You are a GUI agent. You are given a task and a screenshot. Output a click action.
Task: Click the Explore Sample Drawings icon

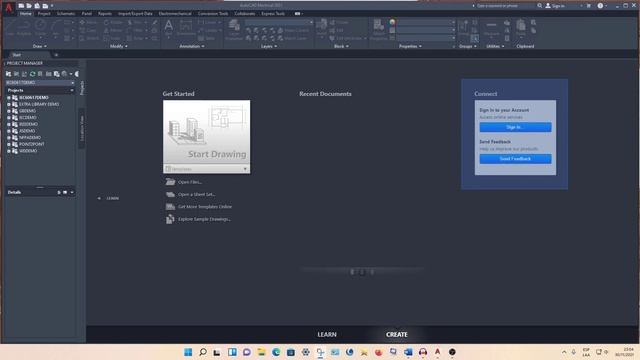[x=170, y=219]
